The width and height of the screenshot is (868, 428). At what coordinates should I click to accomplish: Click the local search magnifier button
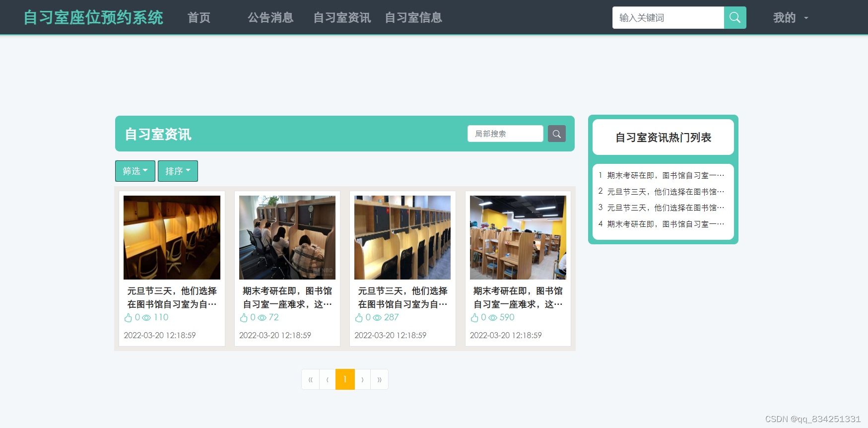point(557,134)
